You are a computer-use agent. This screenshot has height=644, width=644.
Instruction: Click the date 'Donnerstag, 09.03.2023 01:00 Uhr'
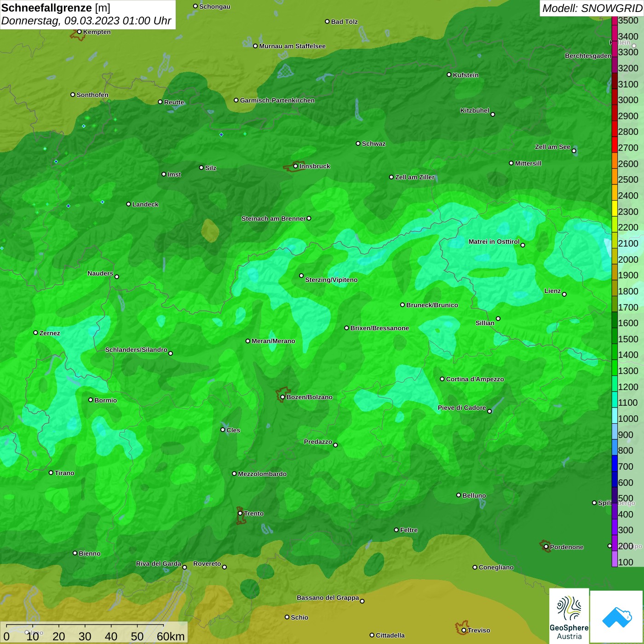click(x=86, y=21)
